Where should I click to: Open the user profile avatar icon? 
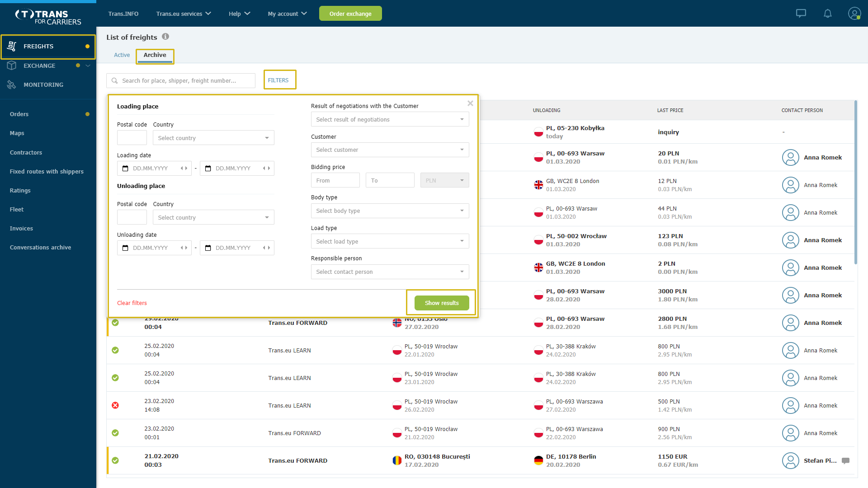click(x=854, y=14)
